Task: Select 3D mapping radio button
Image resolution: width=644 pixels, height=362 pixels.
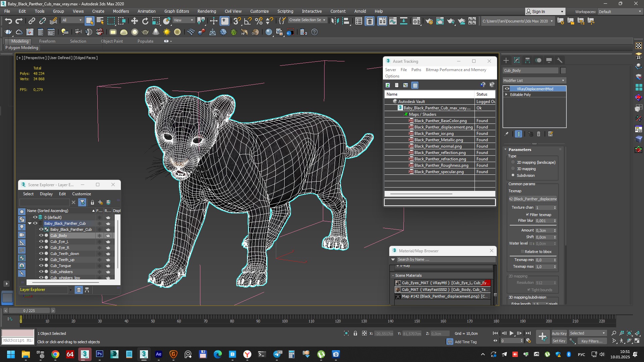Action: (513, 169)
